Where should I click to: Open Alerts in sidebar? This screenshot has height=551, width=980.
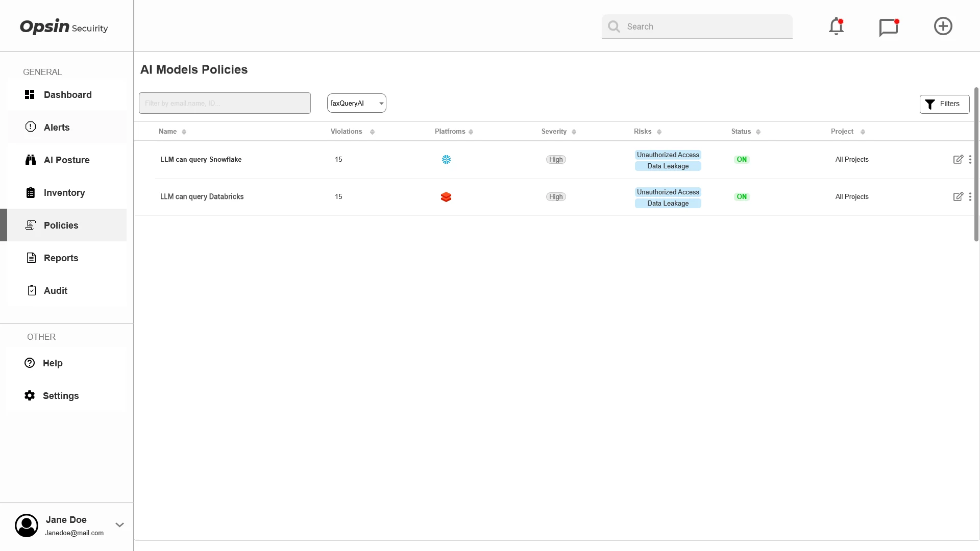(67, 127)
